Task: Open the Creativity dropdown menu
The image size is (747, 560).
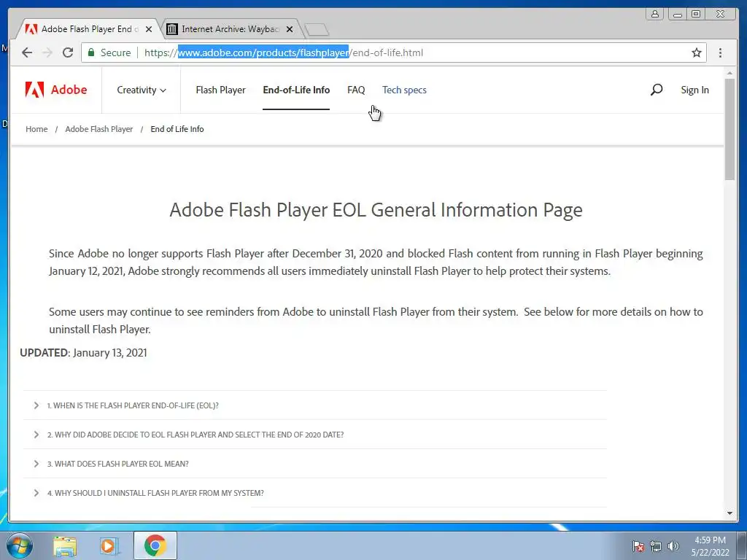Action: [x=142, y=90]
